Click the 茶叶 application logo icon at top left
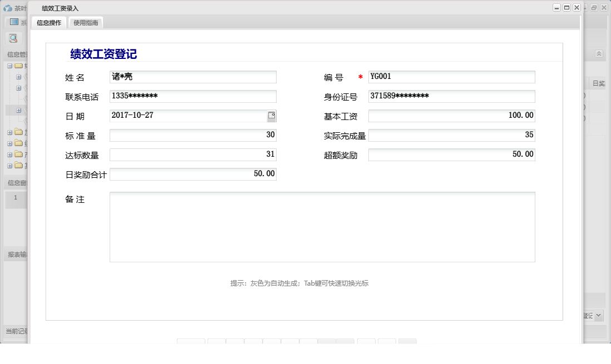This screenshot has height=364, width=611. point(7,8)
